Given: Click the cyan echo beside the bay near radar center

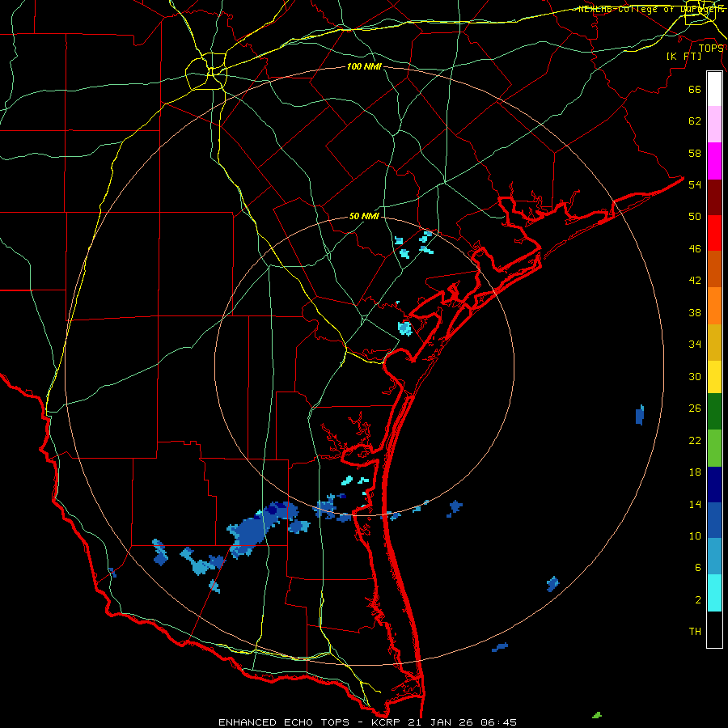Looking at the screenshot, I should [x=405, y=328].
